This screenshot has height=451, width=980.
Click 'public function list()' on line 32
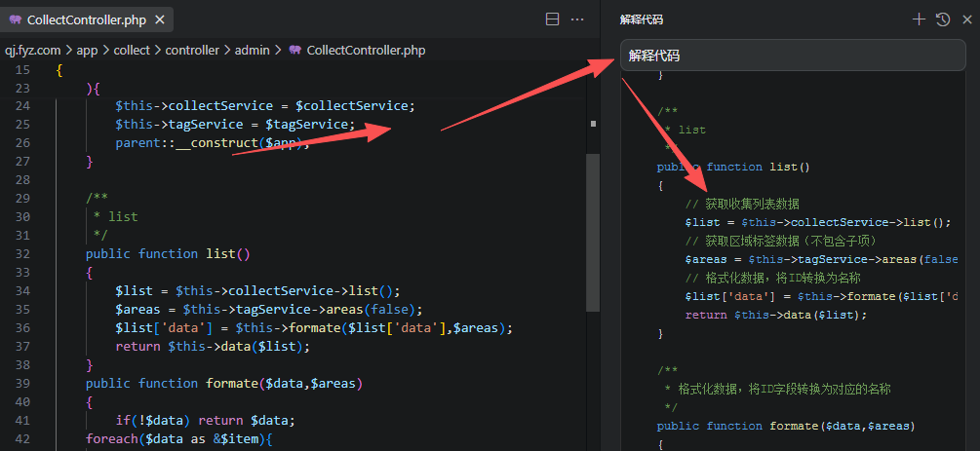pyautogui.click(x=168, y=253)
